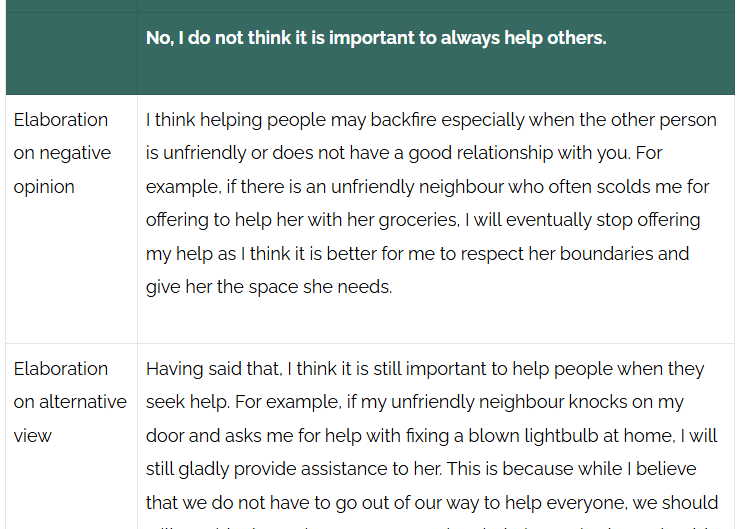Click the phrase 'seek help. For example'

coord(243,402)
